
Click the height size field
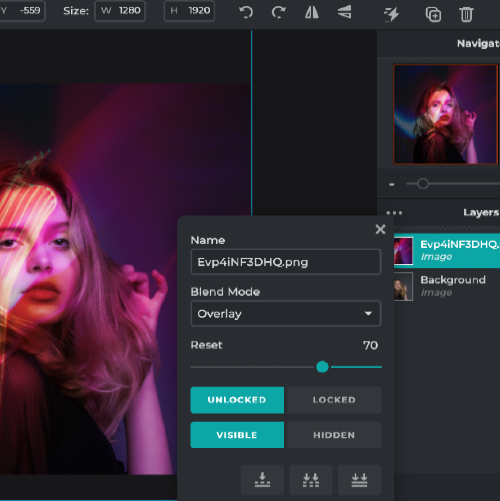tap(189, 11)
